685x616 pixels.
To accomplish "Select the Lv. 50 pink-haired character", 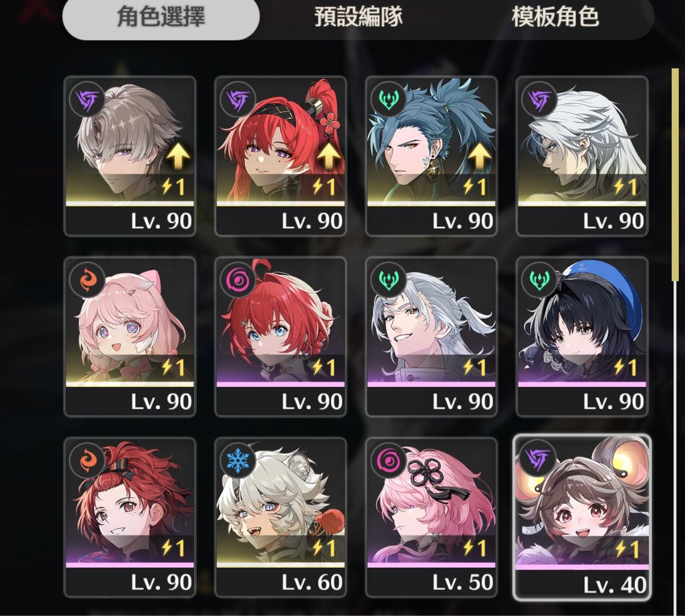I will (x=431, y=518).
